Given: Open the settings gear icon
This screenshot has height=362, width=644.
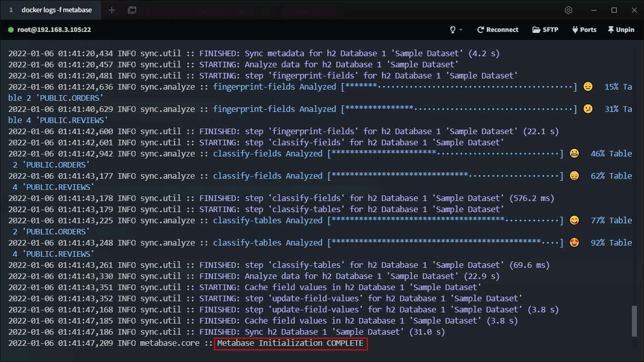Looking at the screenshot, I should pyautogui.click(x=569, y=10).
